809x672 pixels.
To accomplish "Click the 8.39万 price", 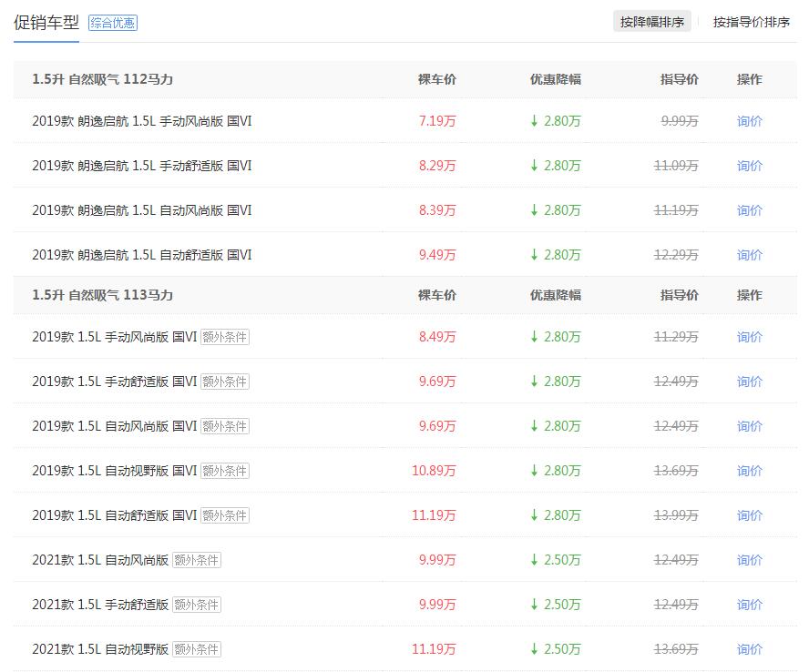I will [437, 210].
